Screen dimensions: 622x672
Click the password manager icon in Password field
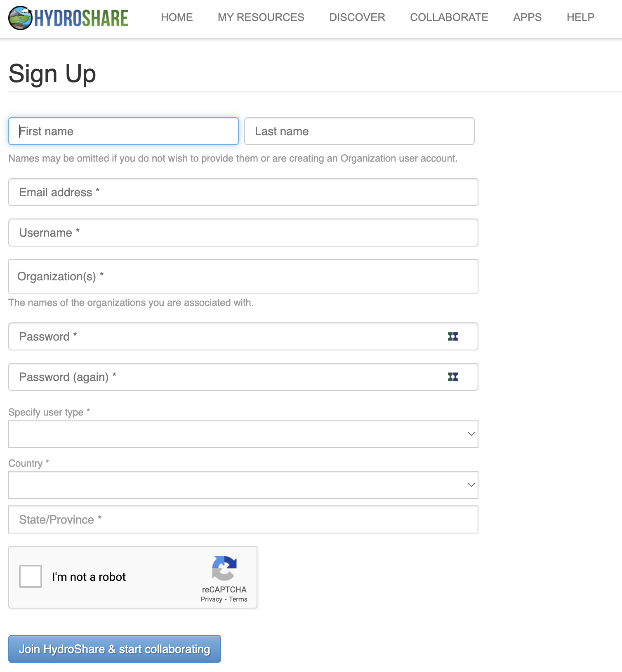click(453, 336)
